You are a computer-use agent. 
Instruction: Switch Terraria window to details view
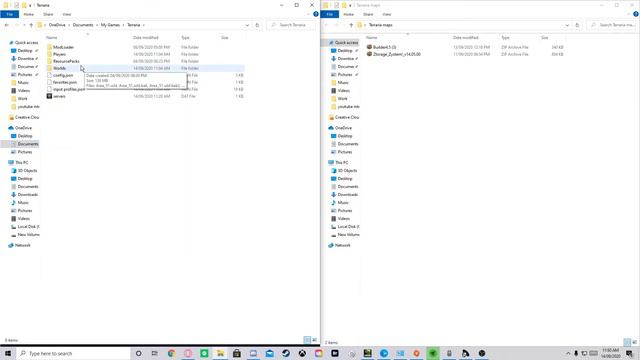307,340
